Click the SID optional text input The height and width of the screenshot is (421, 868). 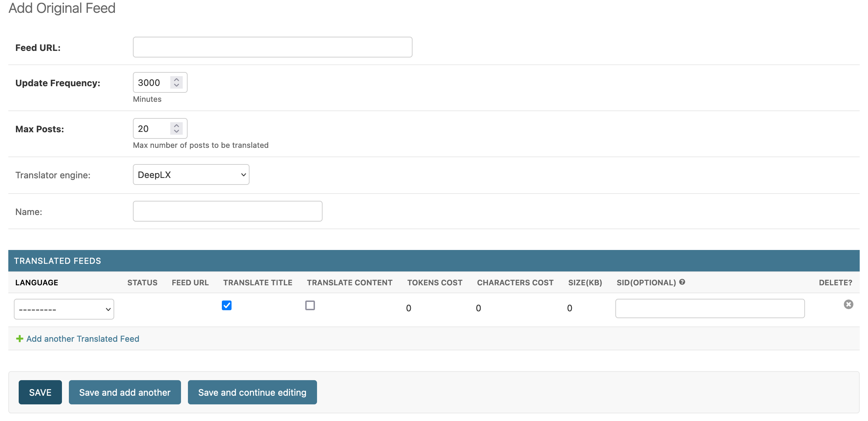click(709, 308)
